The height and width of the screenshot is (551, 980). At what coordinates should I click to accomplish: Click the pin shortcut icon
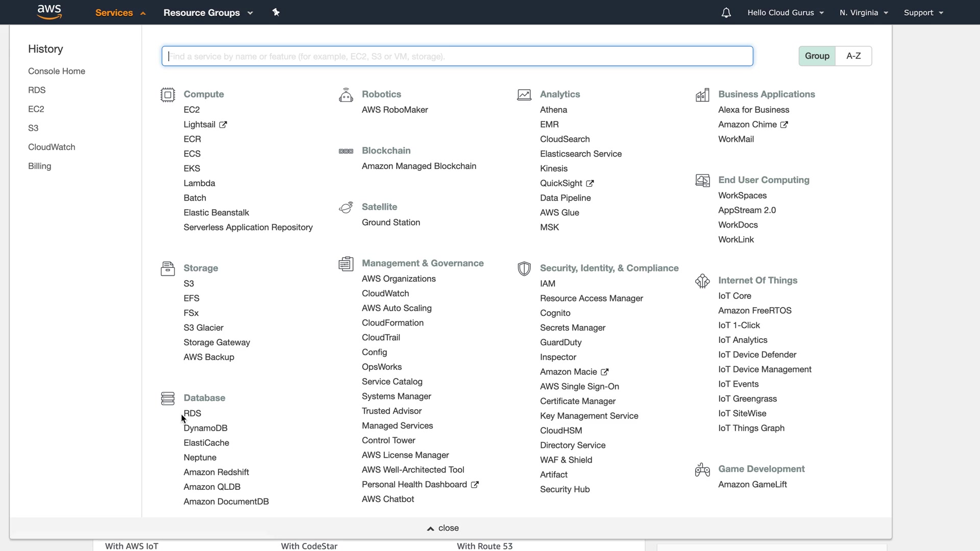click(x=276, y=12)
